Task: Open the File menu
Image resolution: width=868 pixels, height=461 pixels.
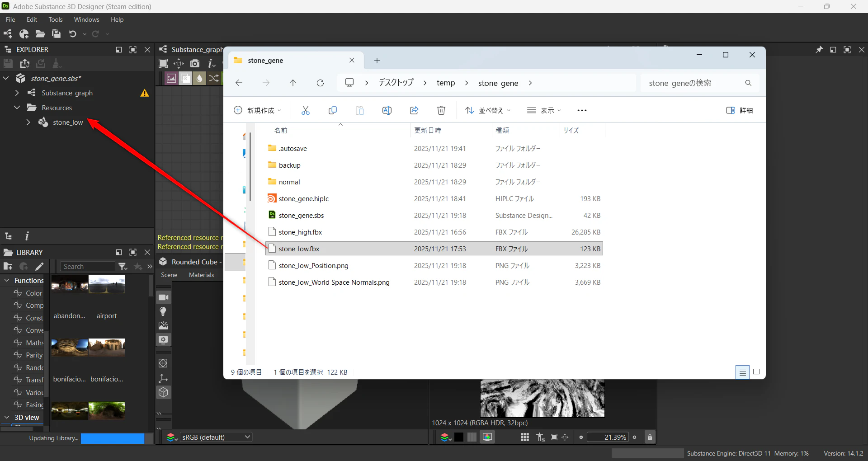Action: (10, 19)
